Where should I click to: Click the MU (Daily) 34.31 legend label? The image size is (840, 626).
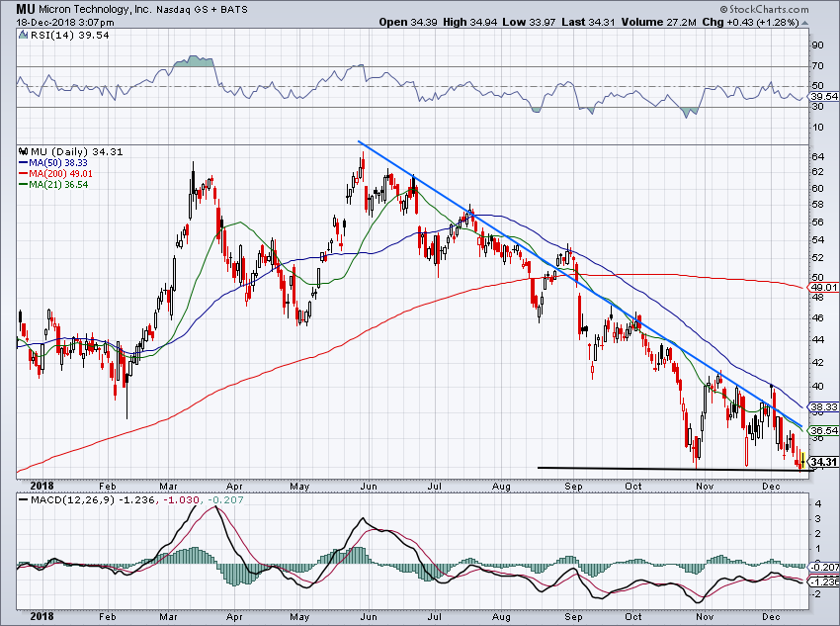click(77, 151)
